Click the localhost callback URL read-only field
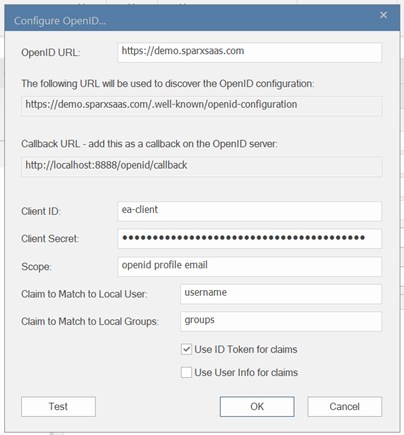The height and width of the screenshot is (435, 404). [x=201, y=167]
